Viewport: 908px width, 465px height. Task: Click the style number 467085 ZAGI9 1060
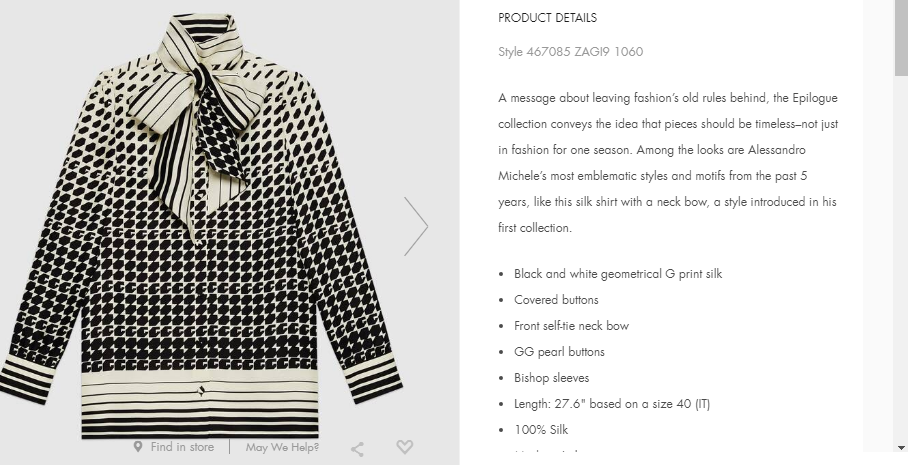click(x=570, y=51)
